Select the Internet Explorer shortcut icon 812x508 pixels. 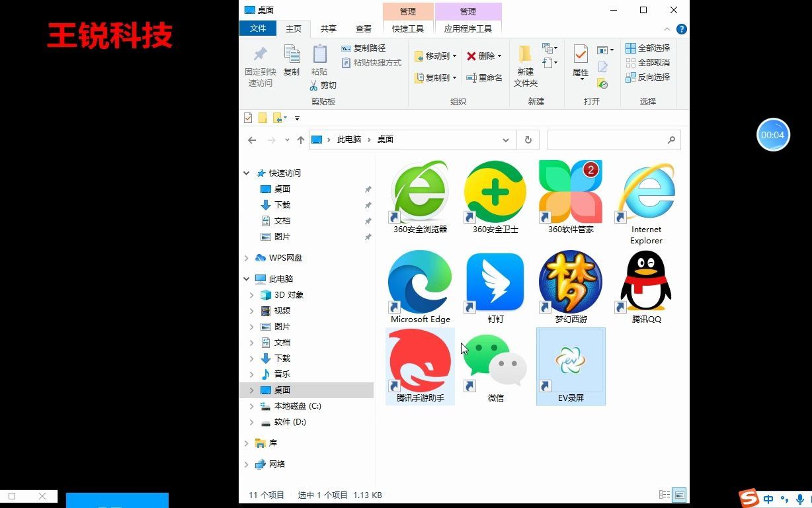click(x=646, y=192)
